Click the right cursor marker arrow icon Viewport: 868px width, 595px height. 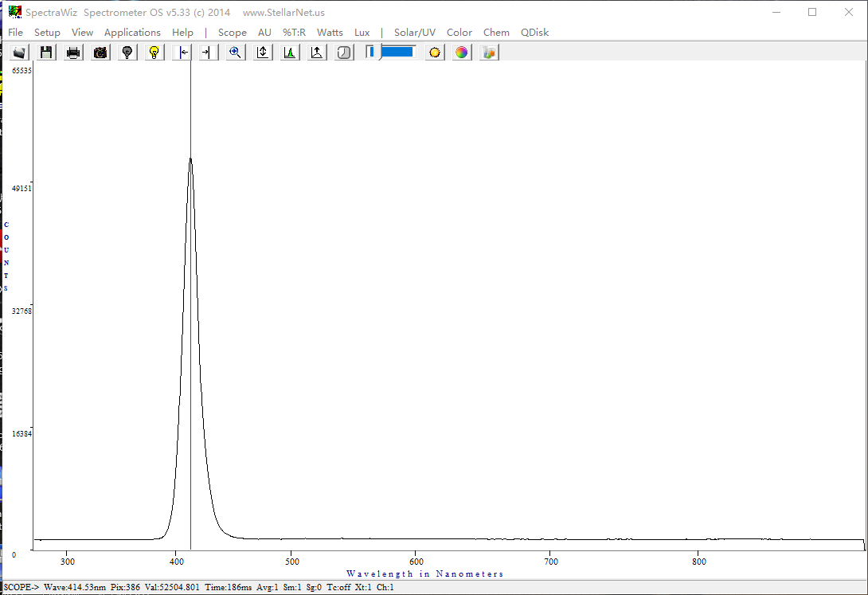[x=207, y=53]
